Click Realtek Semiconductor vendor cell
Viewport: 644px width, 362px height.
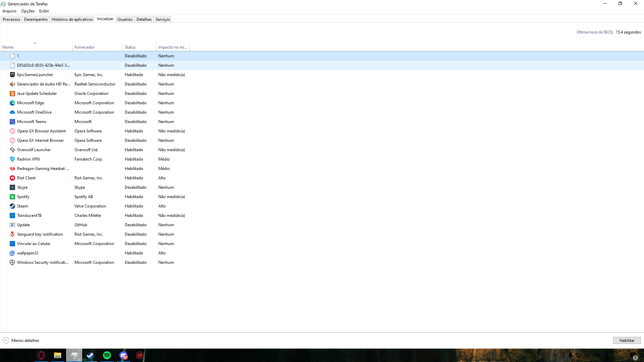95,84
